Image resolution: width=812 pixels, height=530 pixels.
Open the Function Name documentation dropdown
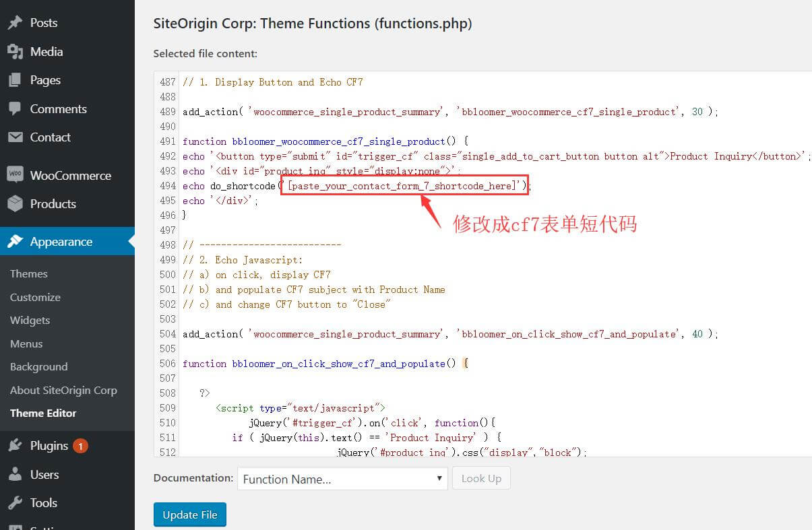pyautogui.click(x=342, y=479)
